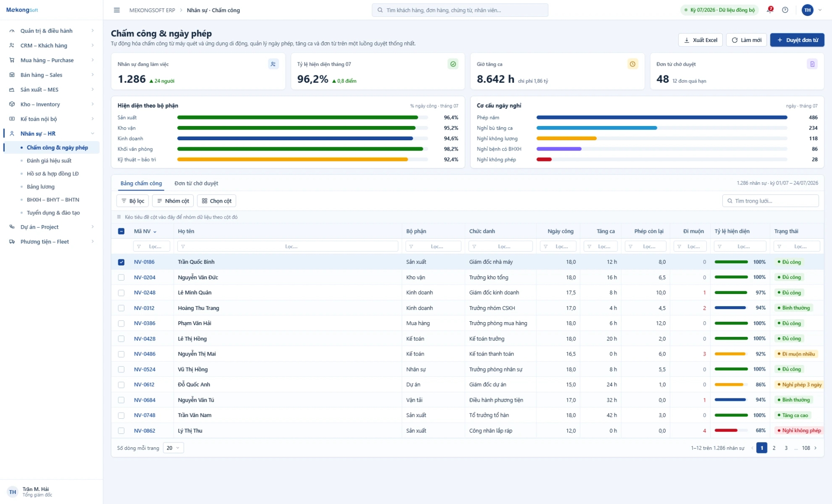The height and width of the screenshot is (504, 832).
Task: Open Bảng lương menu item
Action: coord(41,187)
